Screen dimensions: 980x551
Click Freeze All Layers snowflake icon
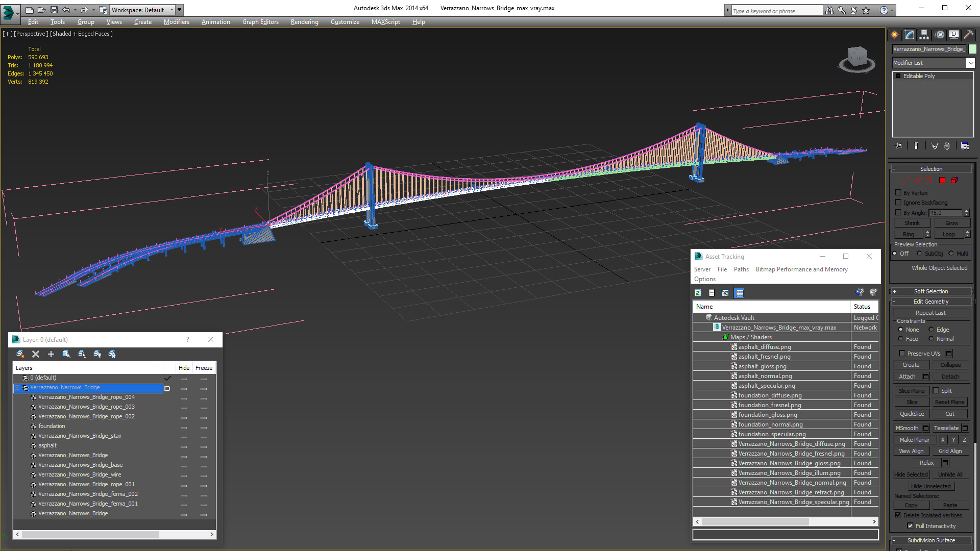[112, 354]
